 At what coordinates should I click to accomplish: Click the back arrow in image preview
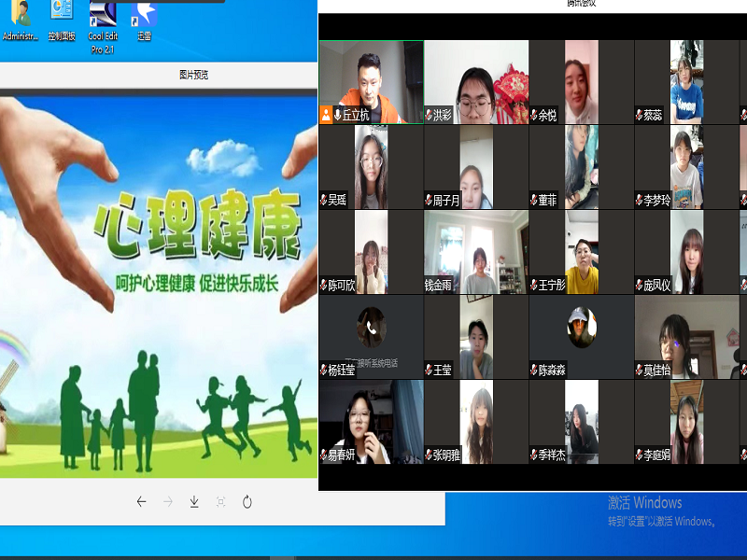point(141,501)
